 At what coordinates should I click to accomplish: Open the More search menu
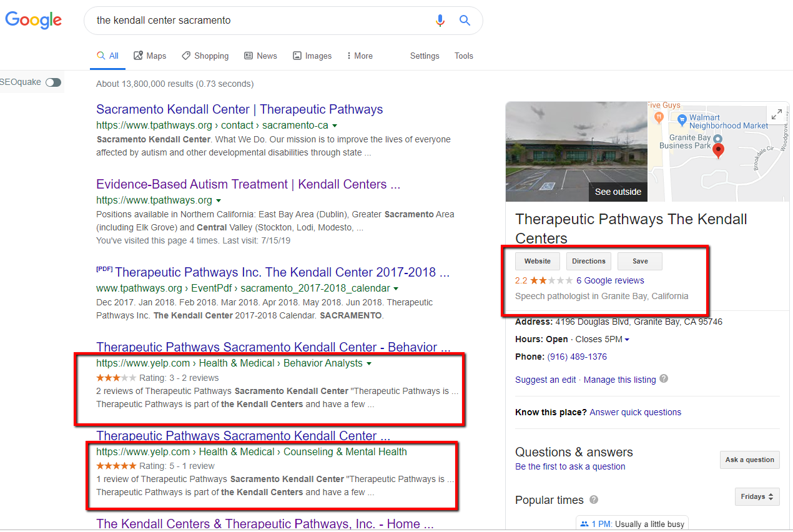tap(359, 56)
